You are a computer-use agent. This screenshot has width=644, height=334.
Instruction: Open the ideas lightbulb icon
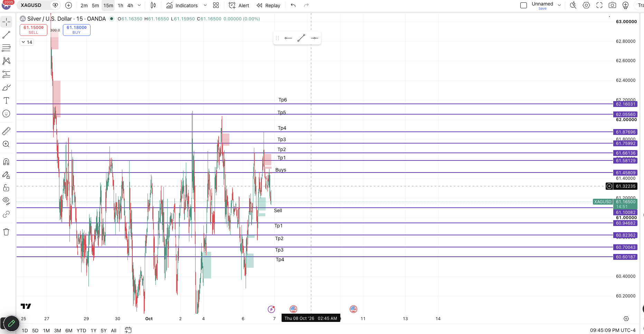[625, 5]
